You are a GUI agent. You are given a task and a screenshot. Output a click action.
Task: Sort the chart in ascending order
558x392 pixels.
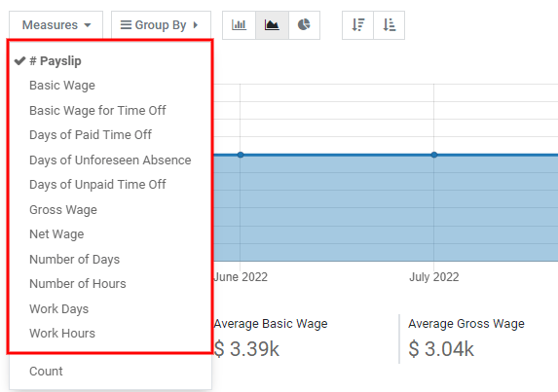pyautogui.click(x=389, y=25)
